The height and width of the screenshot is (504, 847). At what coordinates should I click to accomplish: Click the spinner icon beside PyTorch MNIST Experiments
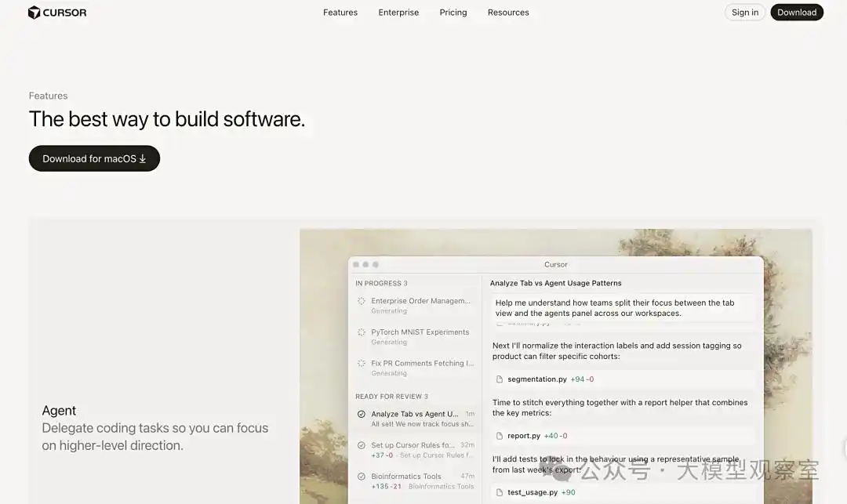coord(362,332)
